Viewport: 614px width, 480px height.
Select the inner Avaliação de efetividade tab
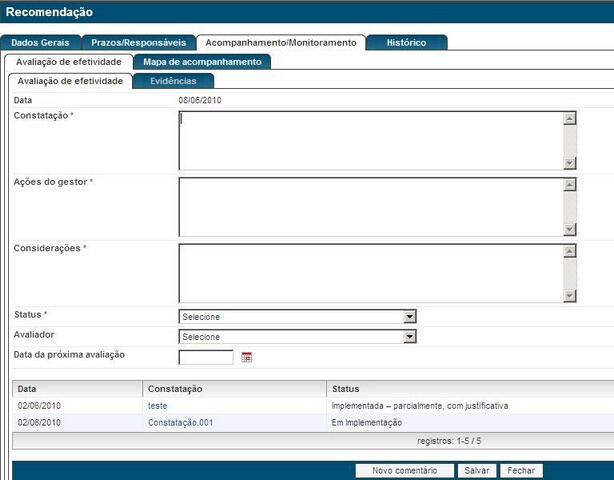click(70, 81)
